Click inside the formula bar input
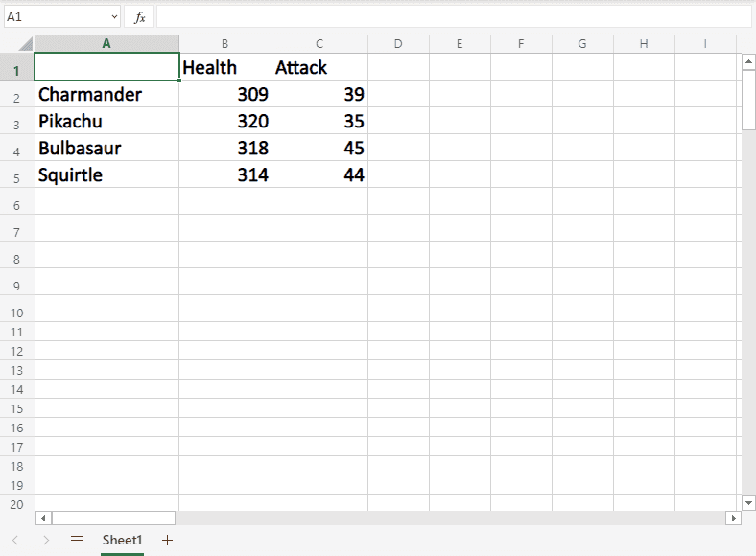Image resolution: width=756 pixels, height=556 pixels. click(x=451, y=17)
